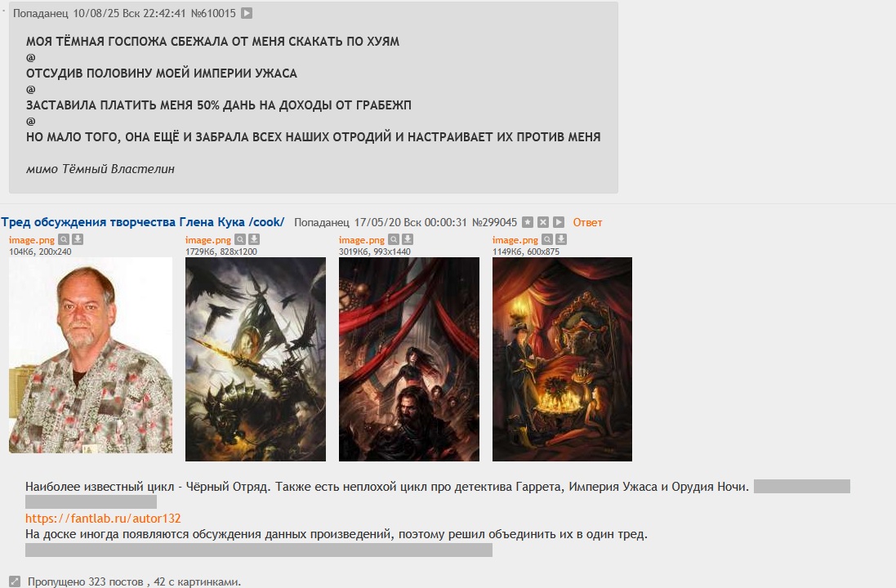Download the 600x875 image file

click(x=561, y=239)
